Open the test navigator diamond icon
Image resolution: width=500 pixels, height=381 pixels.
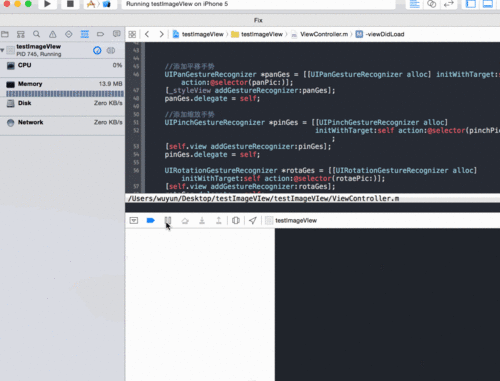[x=69, y=34]
